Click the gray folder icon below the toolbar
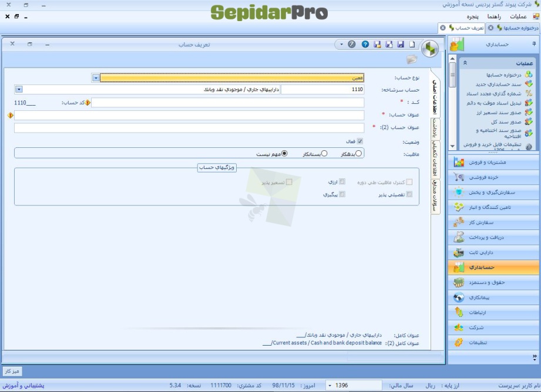This screenshot has width=541, height=392. tap(412, 60)
